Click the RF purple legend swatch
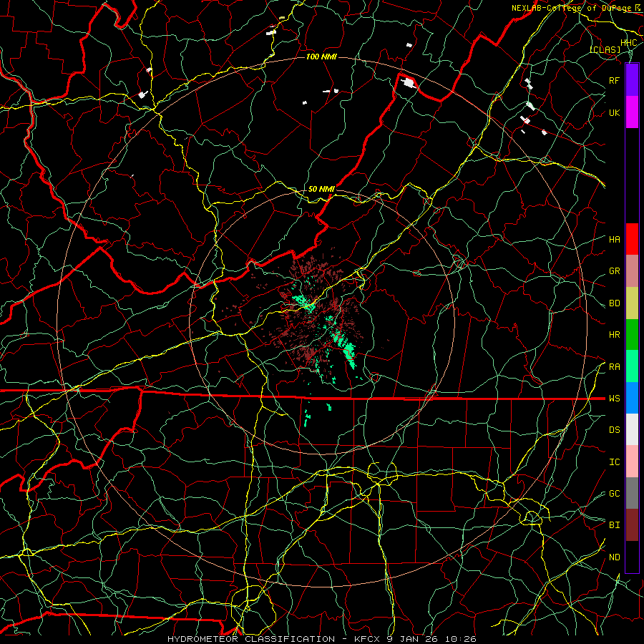Viewport: 644px width, 644px height. point(632,80)
